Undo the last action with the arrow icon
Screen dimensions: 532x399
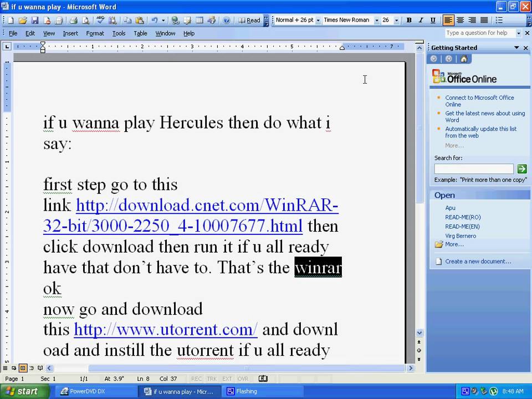pyautogui.click(x=155, y=21)
